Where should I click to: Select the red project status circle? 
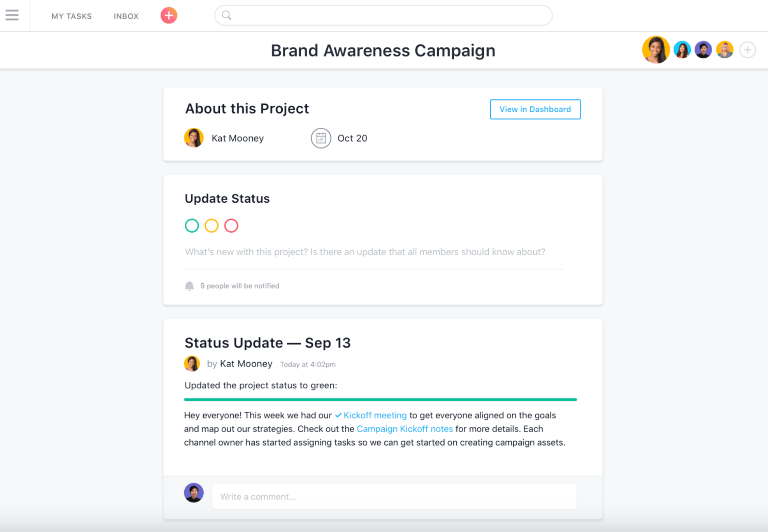tap(231, 226)
